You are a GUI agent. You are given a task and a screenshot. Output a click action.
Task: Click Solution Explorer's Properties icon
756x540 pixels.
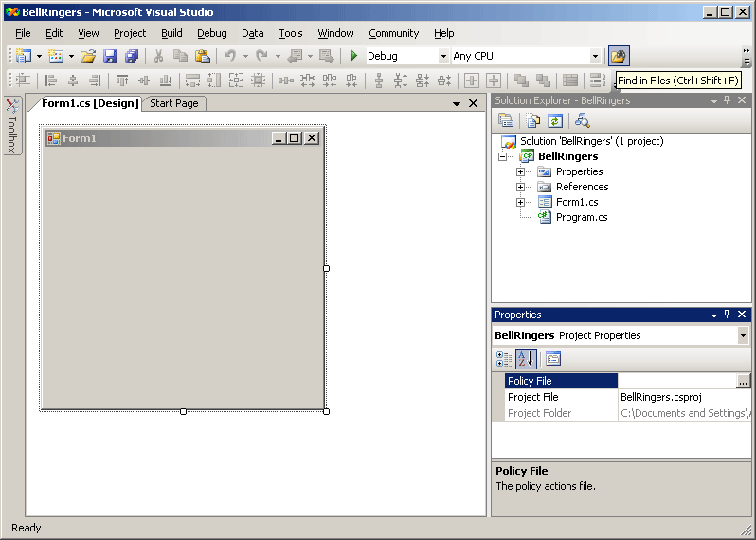[x=506, y=120]
